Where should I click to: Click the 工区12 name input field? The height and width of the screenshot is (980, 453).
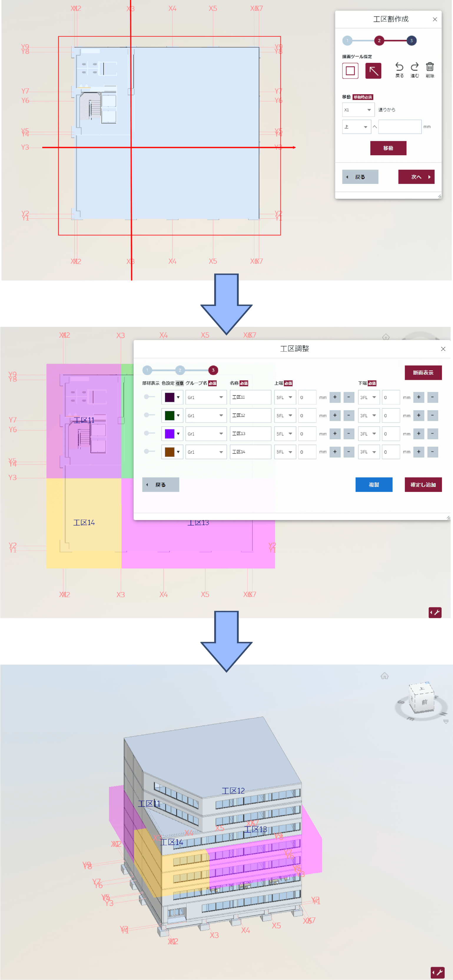pos(250,415)
